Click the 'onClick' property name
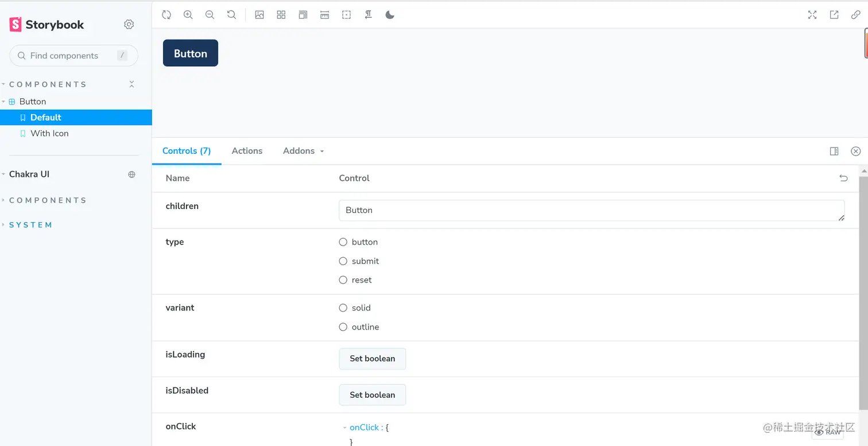The image size is (868, 446). [x=181, y=426]
